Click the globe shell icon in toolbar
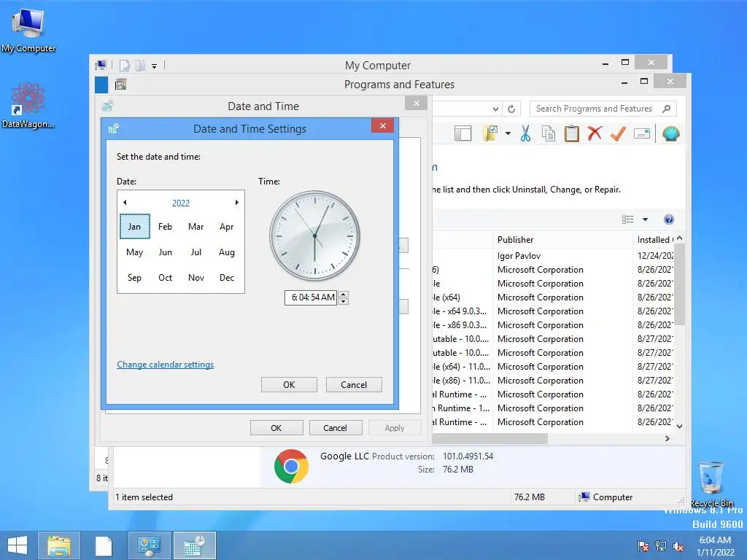The height and width of the screenshot is (560, 747). 670,134
